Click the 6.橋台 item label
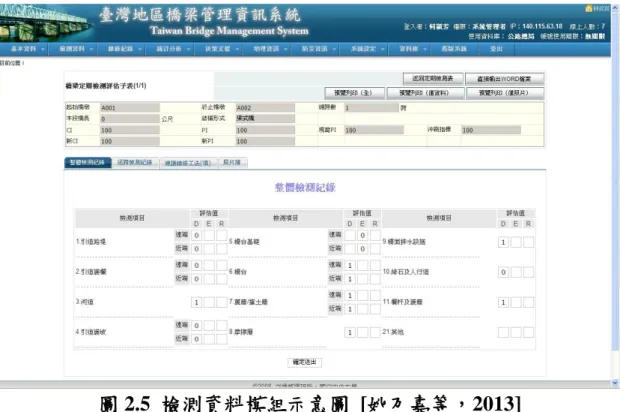The image size is (620, 412). click(238, 272)
